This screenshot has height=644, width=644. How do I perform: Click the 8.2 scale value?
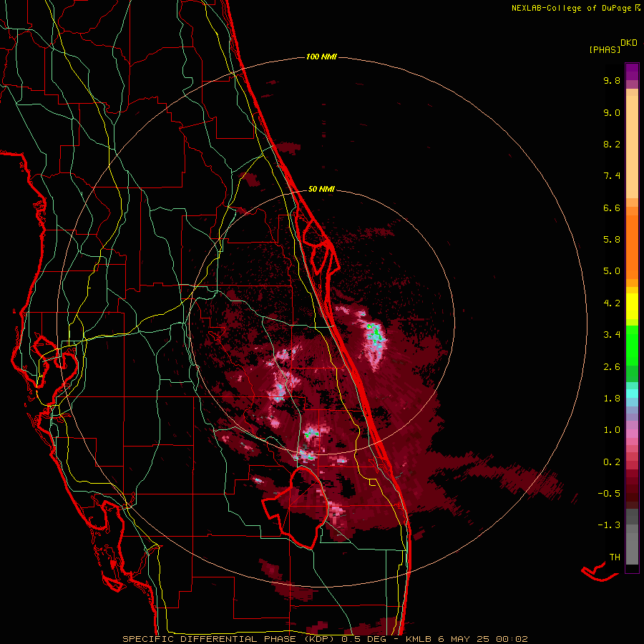(x=612, y=144)
